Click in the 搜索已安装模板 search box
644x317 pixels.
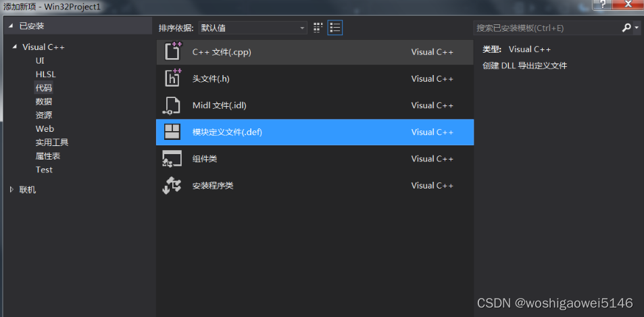tap(546, 28)
